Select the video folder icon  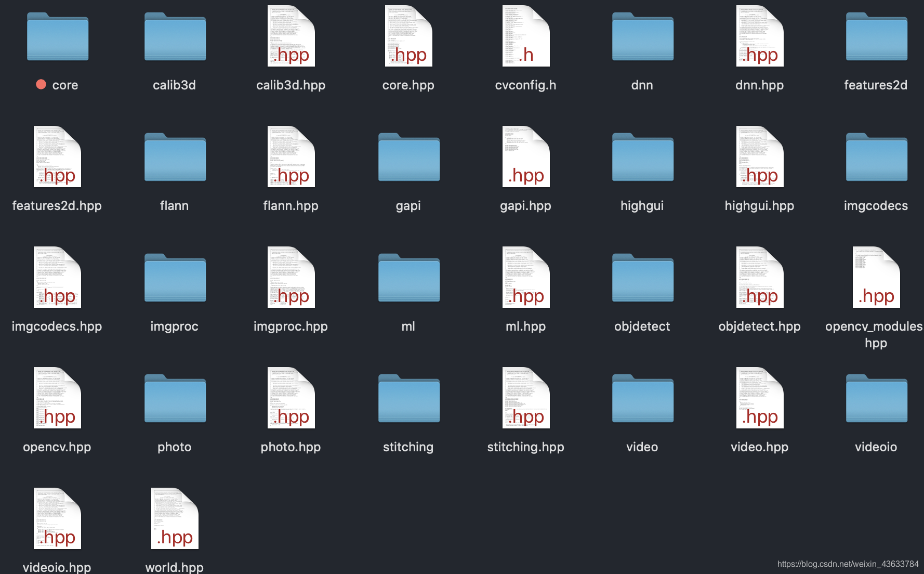pyautogui.click(x=643, y=398)
